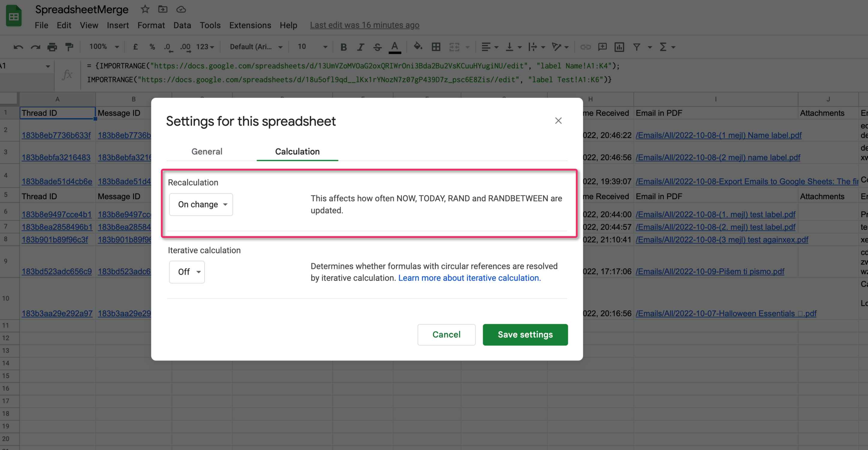Toggle italic formatting
This screenshot has height=450, width=868.
(361, 47)
